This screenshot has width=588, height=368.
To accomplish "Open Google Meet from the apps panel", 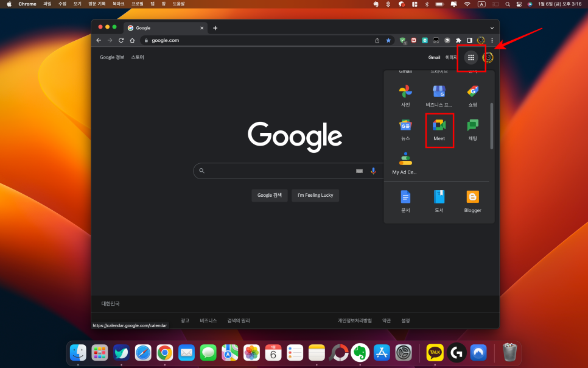I will pyautogui.click(x=439, y=130).
